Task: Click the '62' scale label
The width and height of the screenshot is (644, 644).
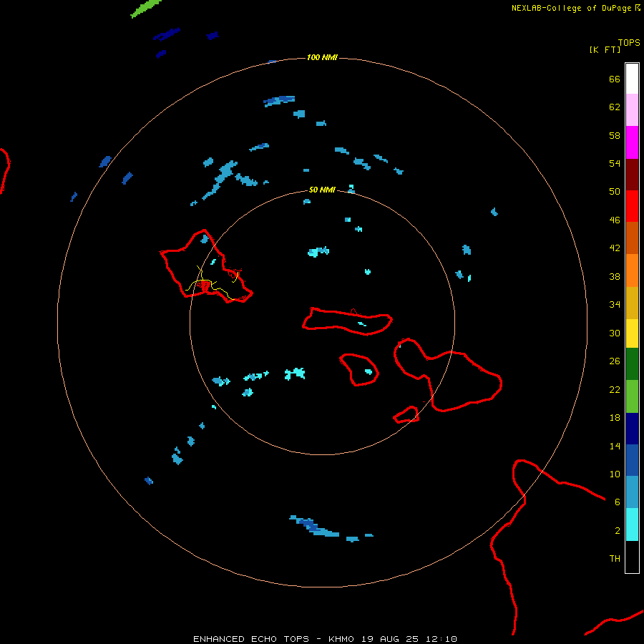Action: [x=615, y=107]
